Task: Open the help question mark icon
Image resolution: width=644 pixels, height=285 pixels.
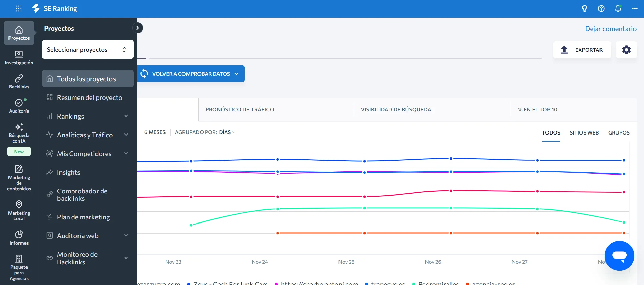Action: 601,8
